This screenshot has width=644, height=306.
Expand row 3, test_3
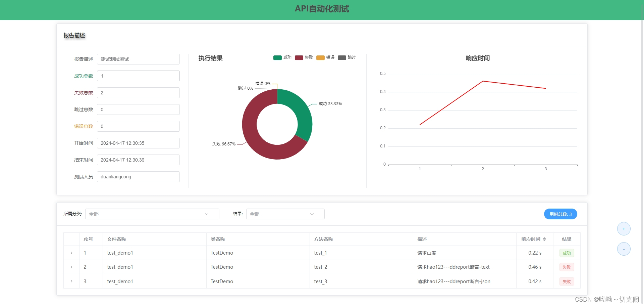(x=71, y=281)
